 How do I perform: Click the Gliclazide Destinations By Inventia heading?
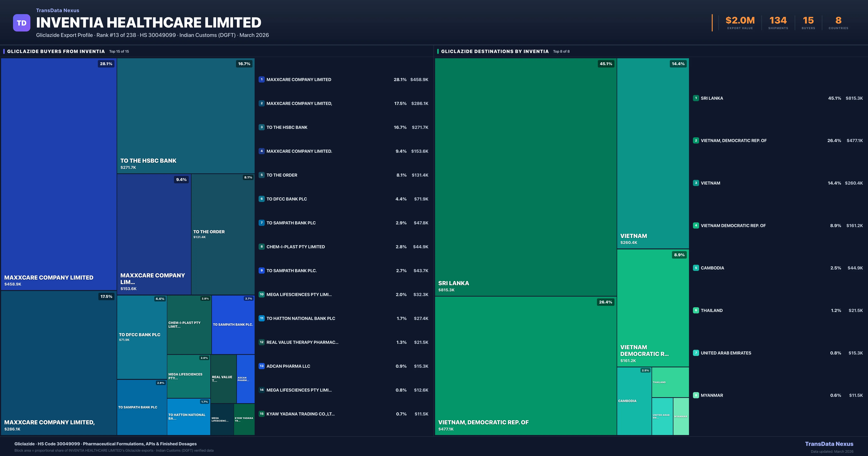(x=495, y=51)
